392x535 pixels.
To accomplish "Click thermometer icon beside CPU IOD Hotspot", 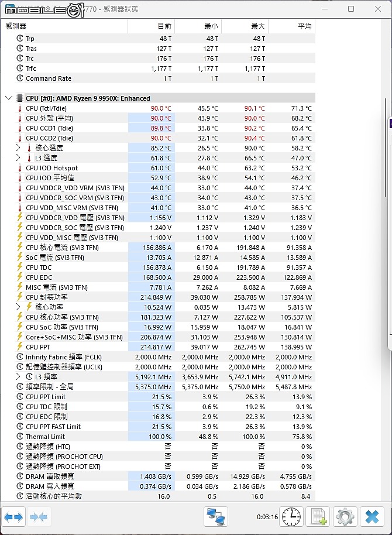I will (20, 168).
